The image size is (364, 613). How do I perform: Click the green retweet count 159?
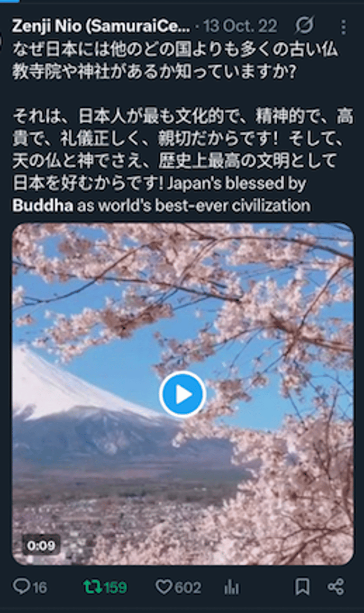pos(115,588)
